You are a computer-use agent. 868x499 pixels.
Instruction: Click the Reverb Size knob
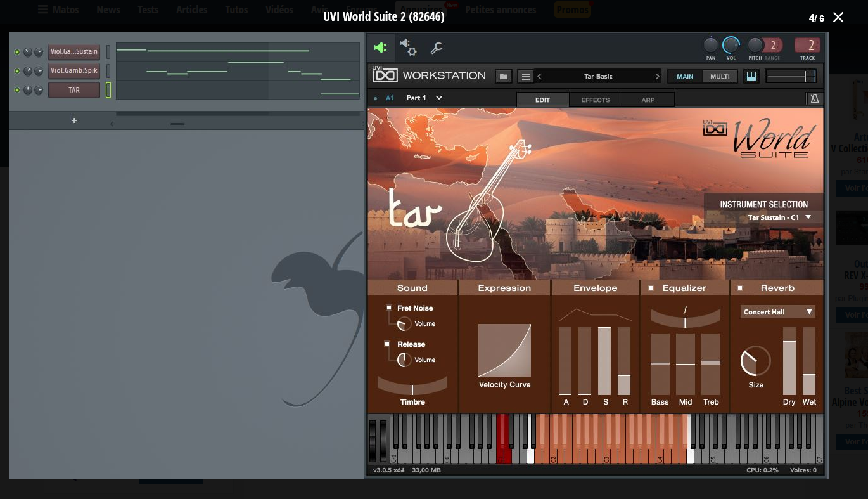click(755, 361)
